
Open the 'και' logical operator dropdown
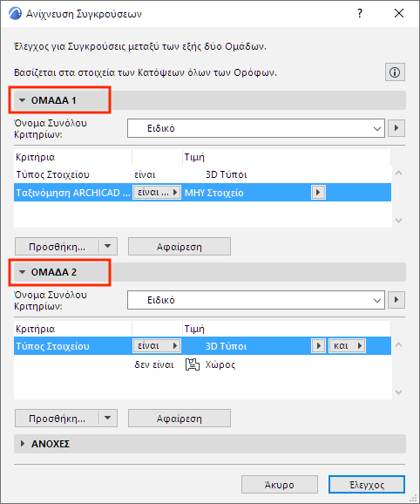347,346
